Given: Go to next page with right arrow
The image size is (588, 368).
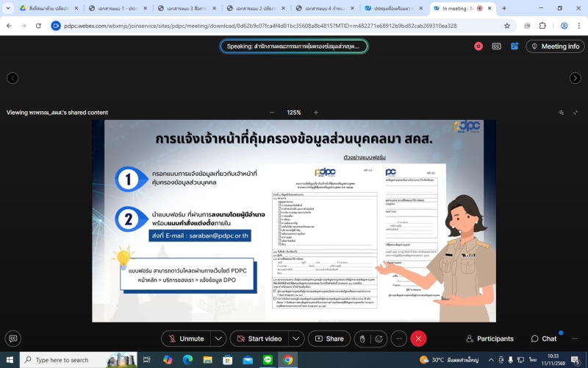Looking at the screenshot, I should tap(575, 78).
